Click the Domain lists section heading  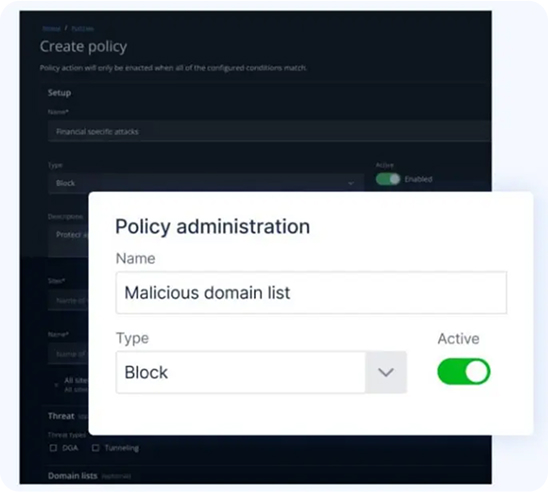pyautogui.click(x=72, y=476)
